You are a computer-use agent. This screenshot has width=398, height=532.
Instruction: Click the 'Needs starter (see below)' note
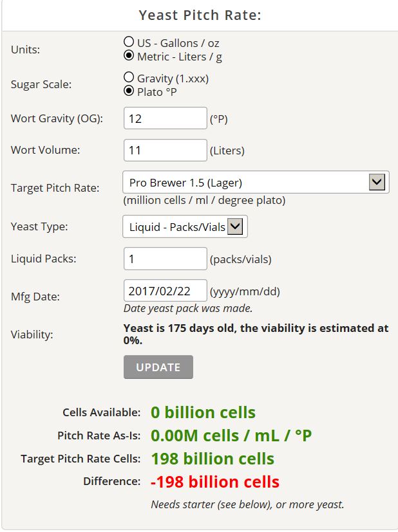[x=247, y=504]
